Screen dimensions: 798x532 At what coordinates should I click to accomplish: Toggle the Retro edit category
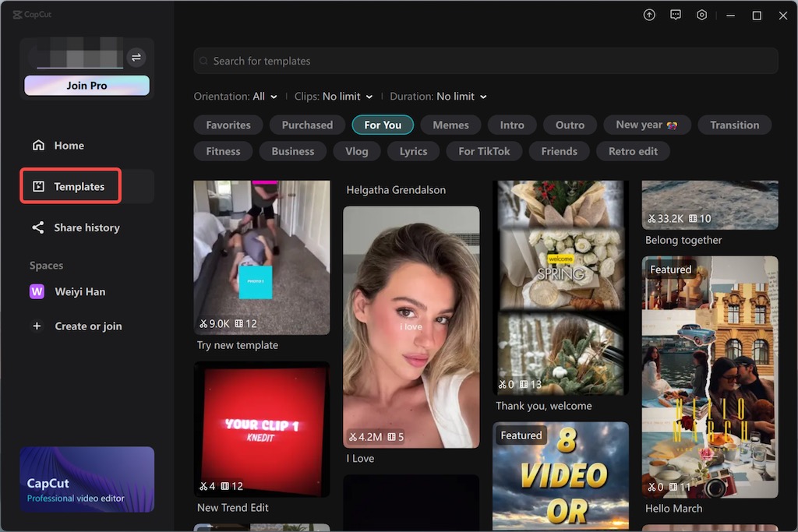pos(633,150)
